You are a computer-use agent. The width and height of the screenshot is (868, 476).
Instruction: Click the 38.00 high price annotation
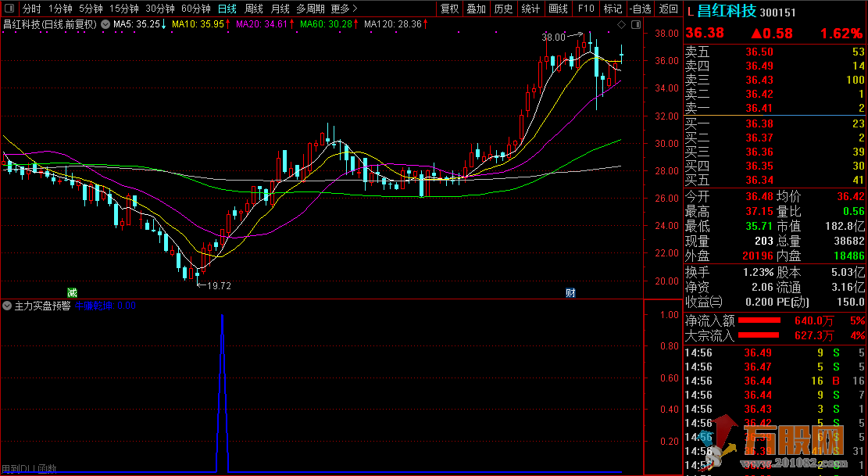tap(553, 38)
